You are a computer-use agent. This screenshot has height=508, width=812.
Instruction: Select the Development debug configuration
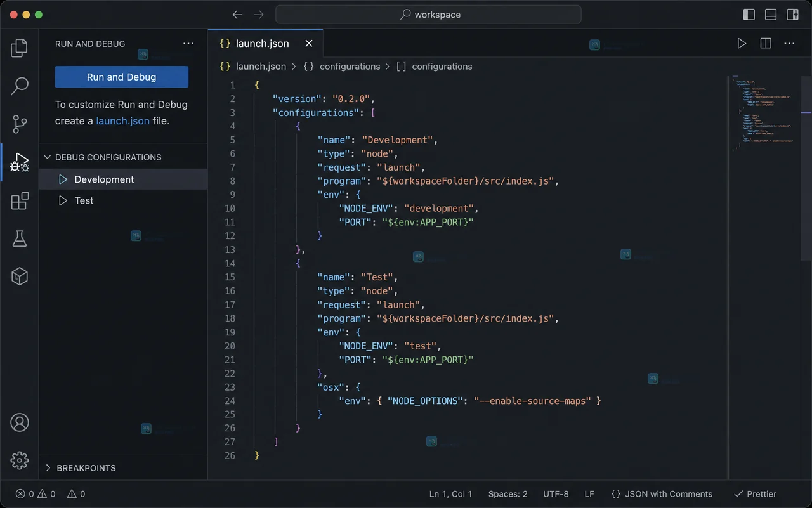[123, 179]
